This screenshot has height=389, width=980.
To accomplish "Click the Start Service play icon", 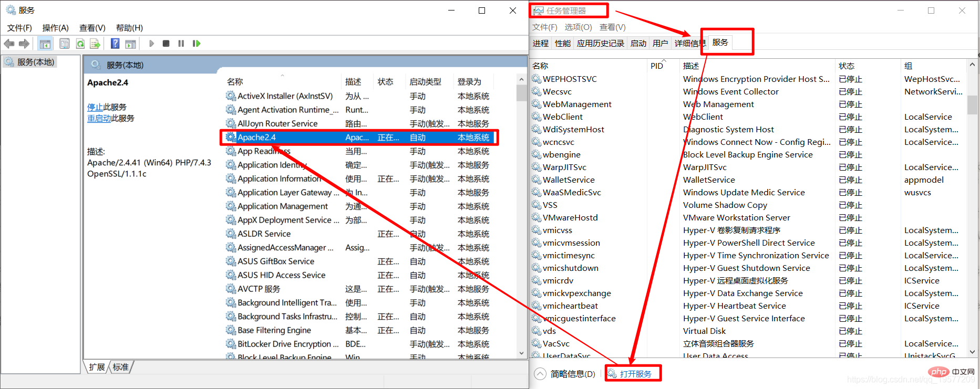I will click(x=151, y=44).
